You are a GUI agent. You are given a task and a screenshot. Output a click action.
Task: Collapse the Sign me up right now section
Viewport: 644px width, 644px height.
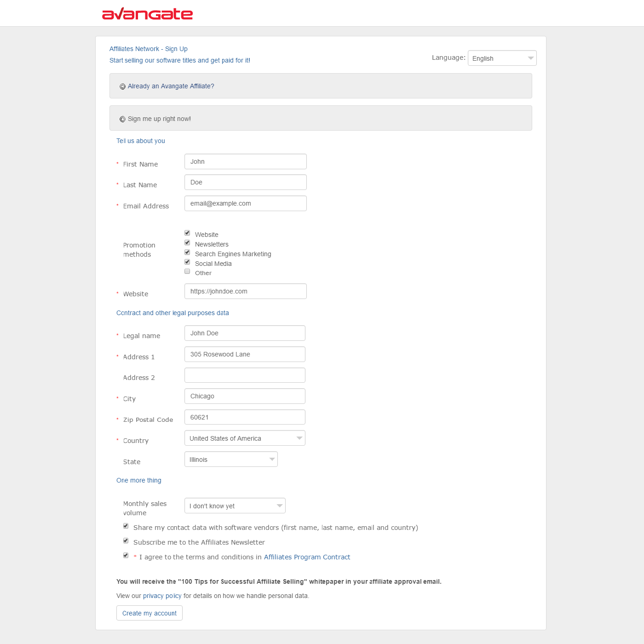(x=321, y=118)
